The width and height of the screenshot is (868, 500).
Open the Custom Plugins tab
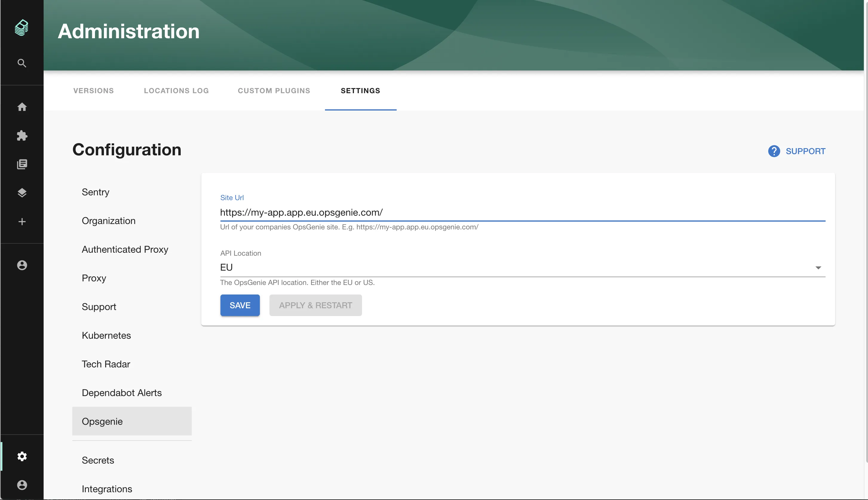click(x=274, y=91)
